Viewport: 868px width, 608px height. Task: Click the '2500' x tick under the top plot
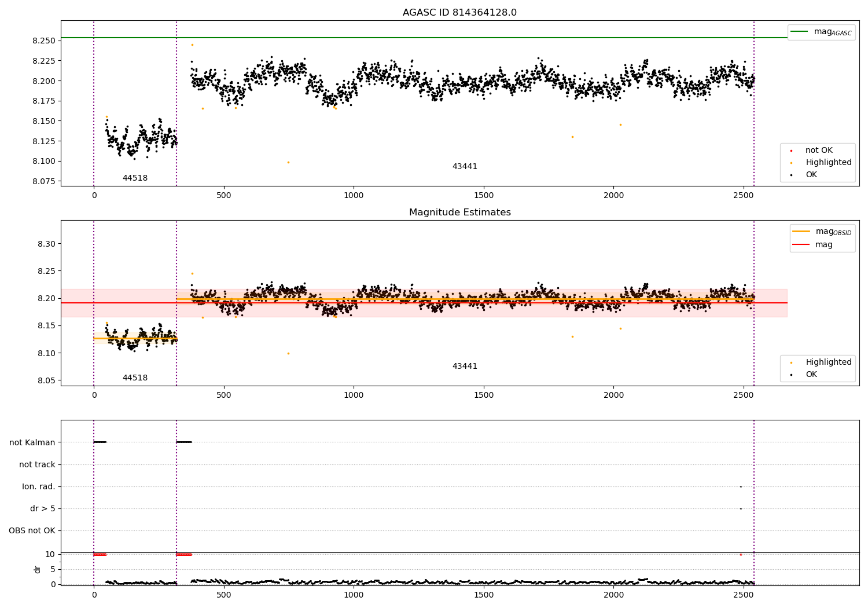pyautogui.click(x=744, y=196)
